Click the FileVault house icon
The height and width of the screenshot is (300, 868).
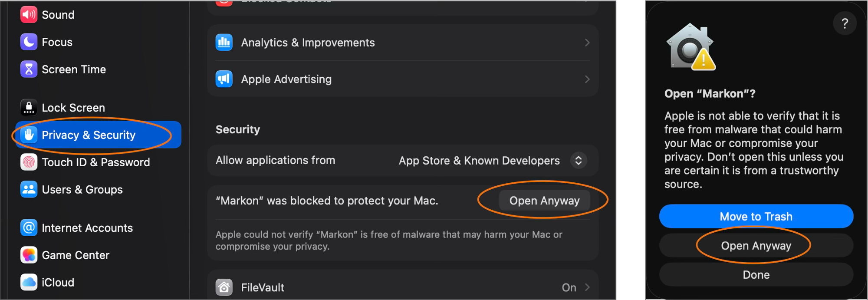coord(224,287)
